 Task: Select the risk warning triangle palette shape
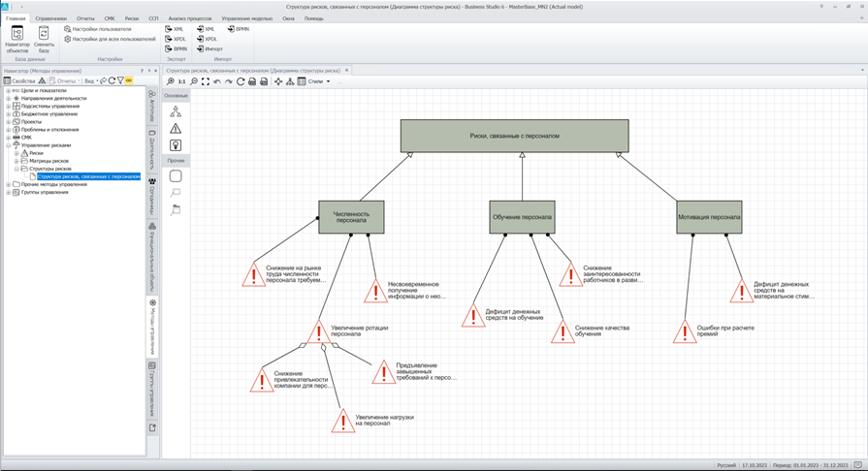point(176,128)
